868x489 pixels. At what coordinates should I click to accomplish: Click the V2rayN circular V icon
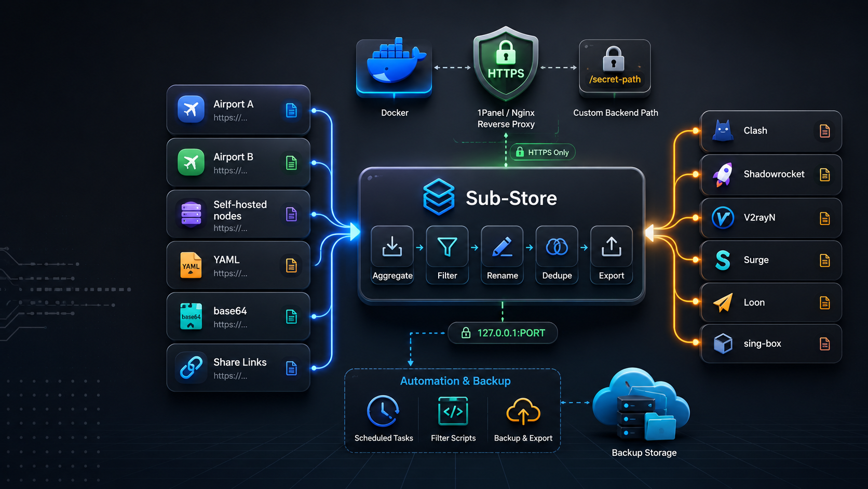pos(723,218)
